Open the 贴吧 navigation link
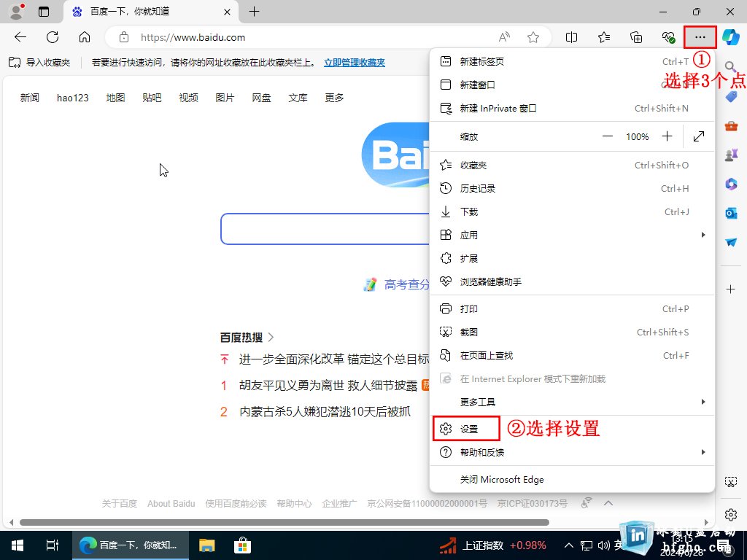Viewport: 747px width, 560px height. pos(152,98)
